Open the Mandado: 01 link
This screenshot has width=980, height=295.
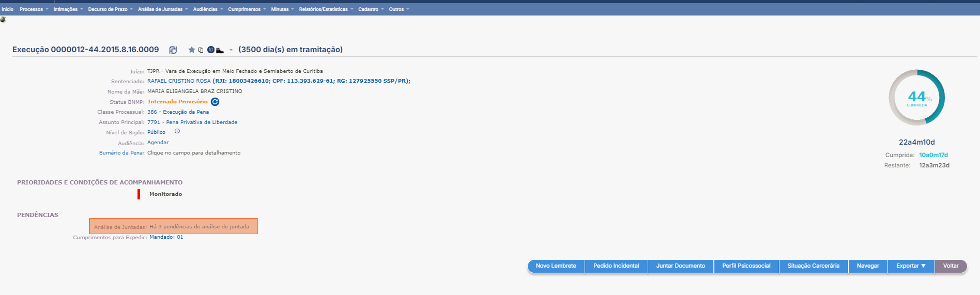tap(166, 237)
